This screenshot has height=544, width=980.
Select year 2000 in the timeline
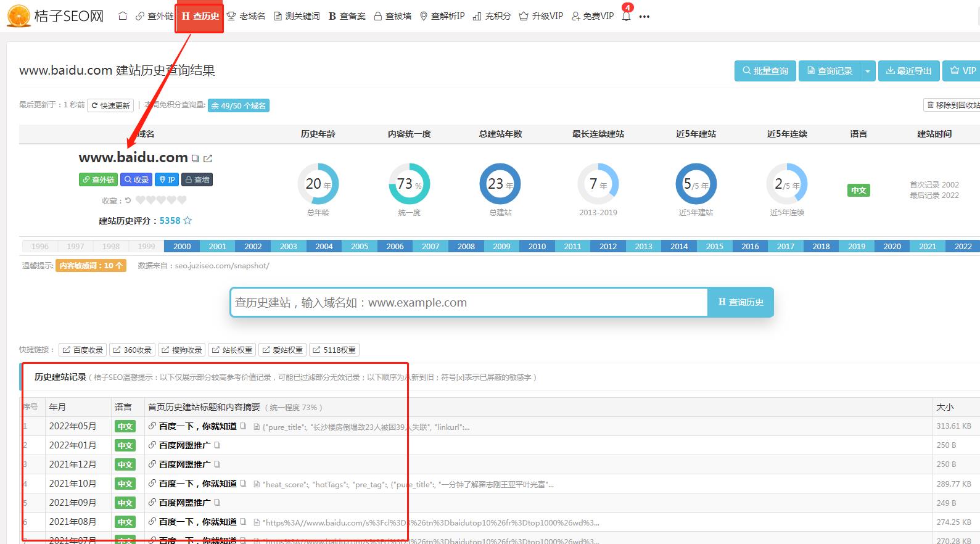[182, 246]
